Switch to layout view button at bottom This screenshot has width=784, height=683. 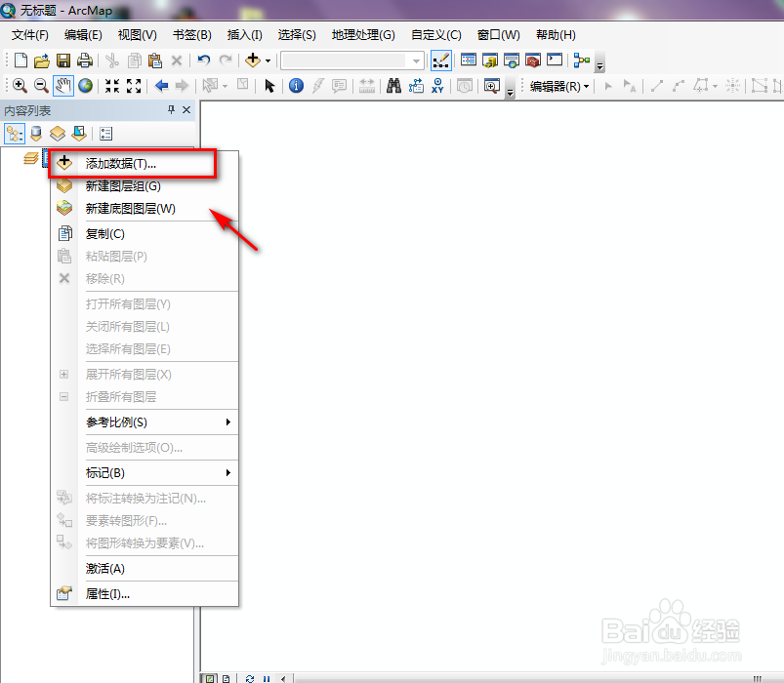[x=226, y=678]
